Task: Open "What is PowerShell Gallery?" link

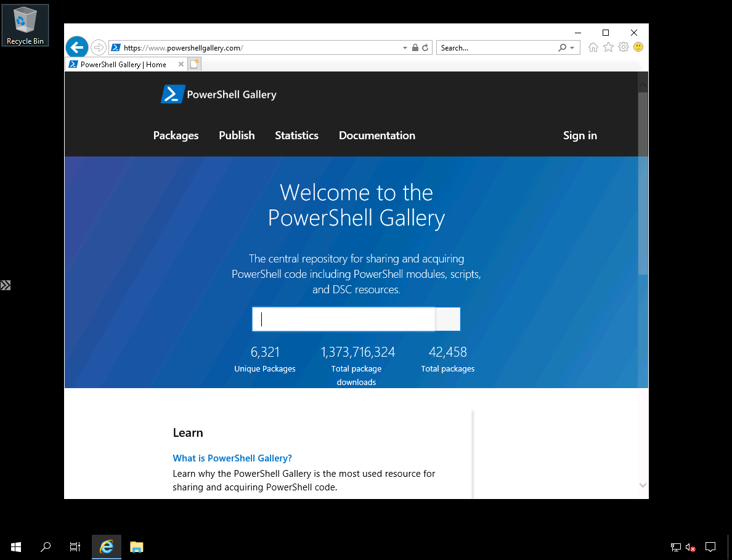Action: click(232, 458)
